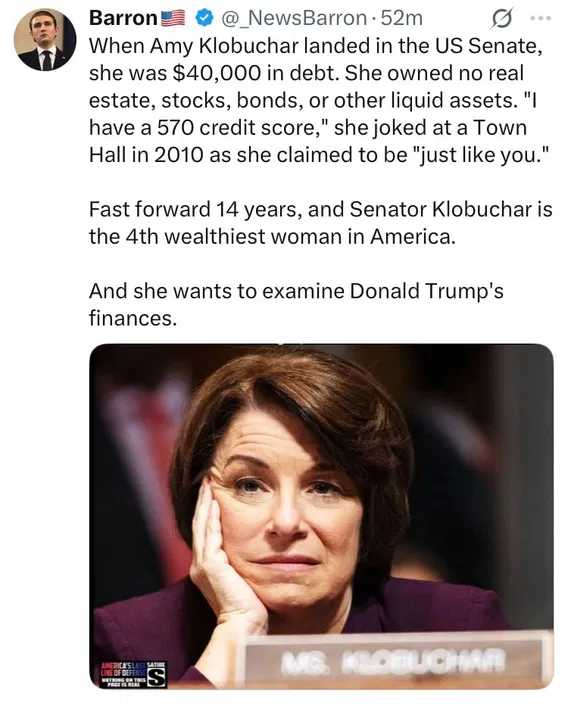Open the attached photo in the tweet
Screen dimensions: 568x704
pyautogui.click(x=321, y=516)
